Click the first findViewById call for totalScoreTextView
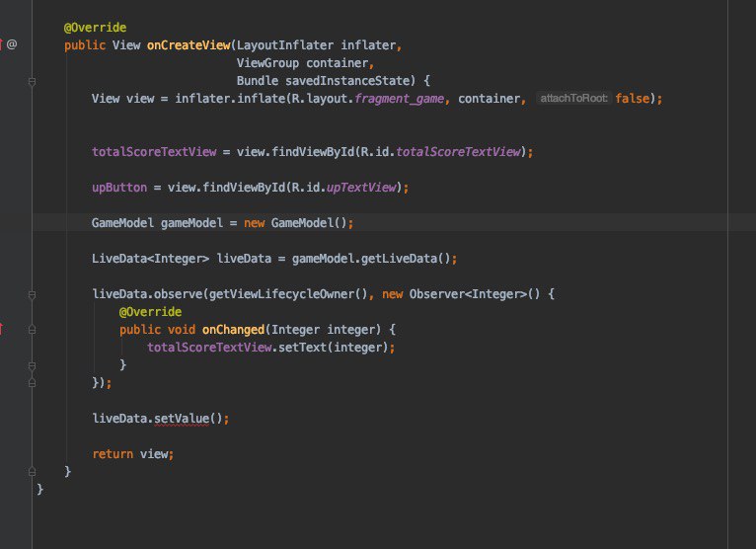 pyautogui.click(x=313, y=152)
